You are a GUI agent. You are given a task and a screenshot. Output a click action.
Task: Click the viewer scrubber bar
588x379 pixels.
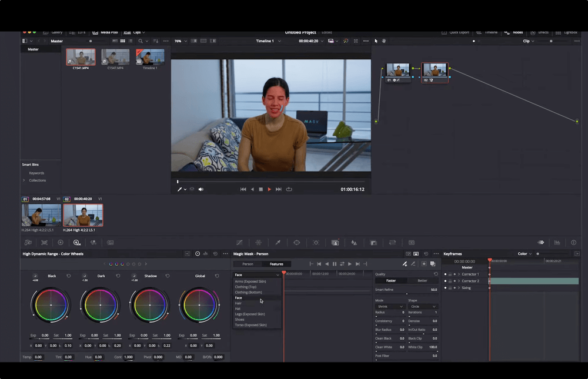coord(271,182)
